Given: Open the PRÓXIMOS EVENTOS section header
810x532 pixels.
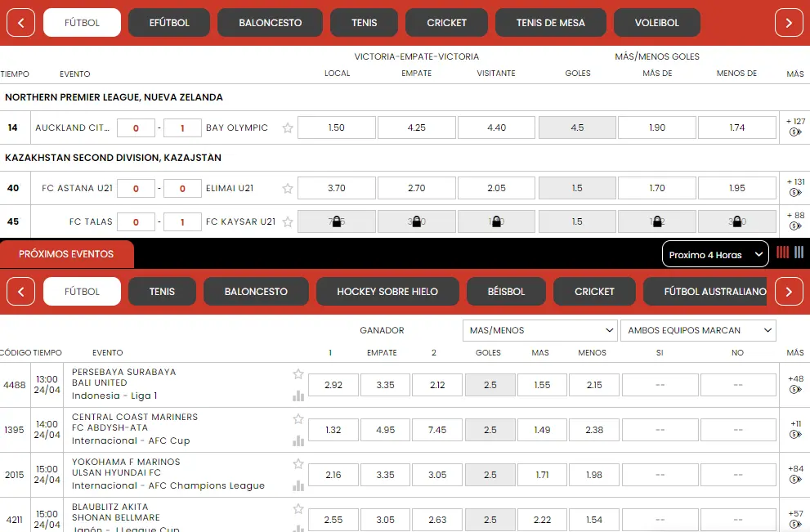Looking at the screenshot, I should tap(66, 254).
